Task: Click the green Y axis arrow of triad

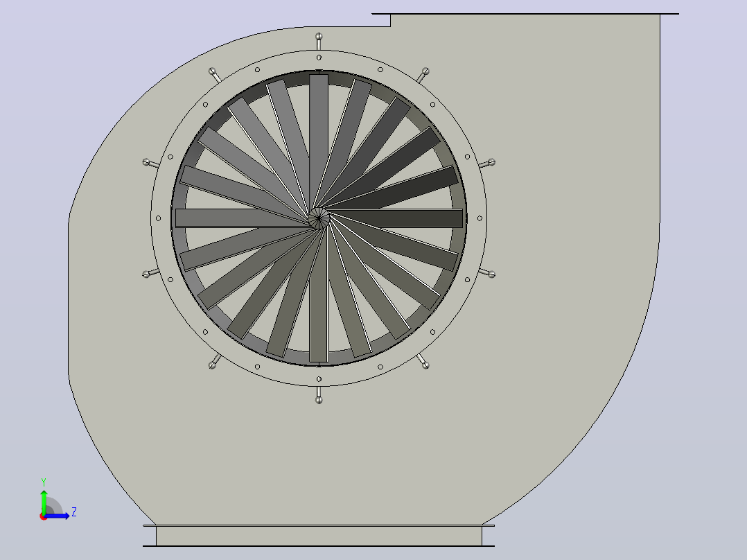Action: pyautogui.click(x=44, y=501)
